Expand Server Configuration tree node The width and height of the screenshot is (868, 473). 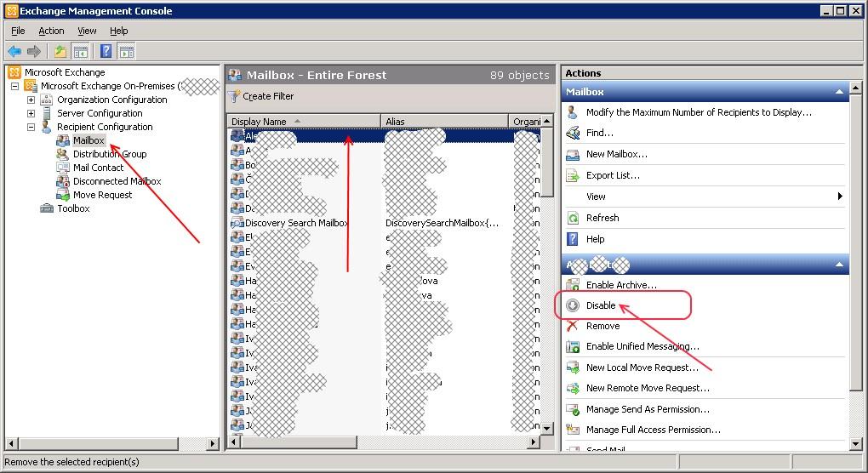point(31,113)
